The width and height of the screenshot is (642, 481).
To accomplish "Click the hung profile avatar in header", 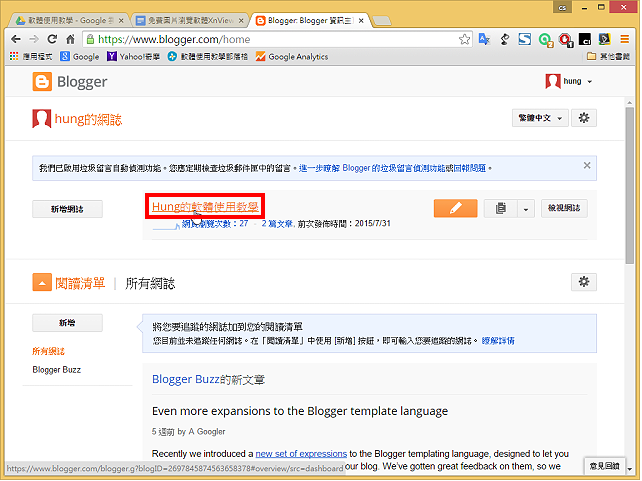I will pos(553,81).
